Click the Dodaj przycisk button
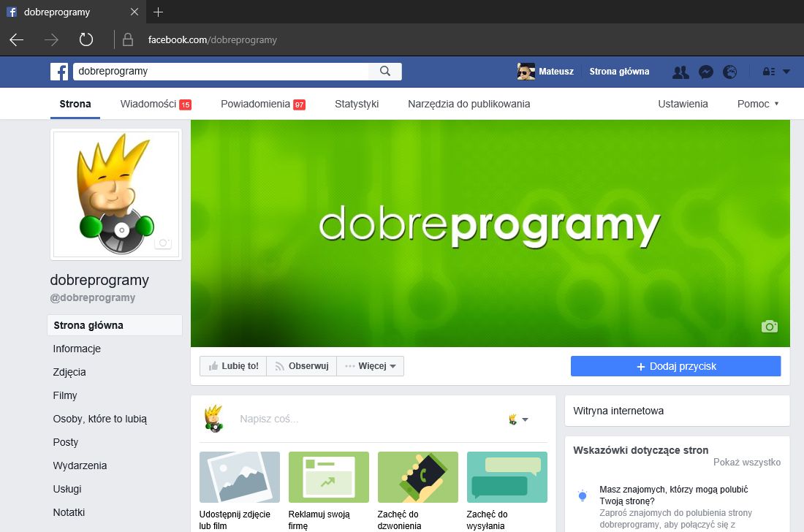Viewport: 804px width, 532px height. (x=675, y=365)
